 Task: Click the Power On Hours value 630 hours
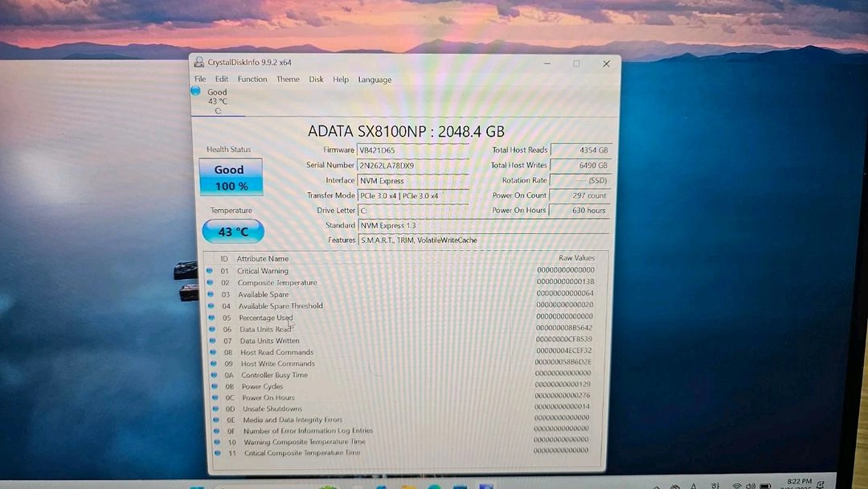[x=579, y=210]
